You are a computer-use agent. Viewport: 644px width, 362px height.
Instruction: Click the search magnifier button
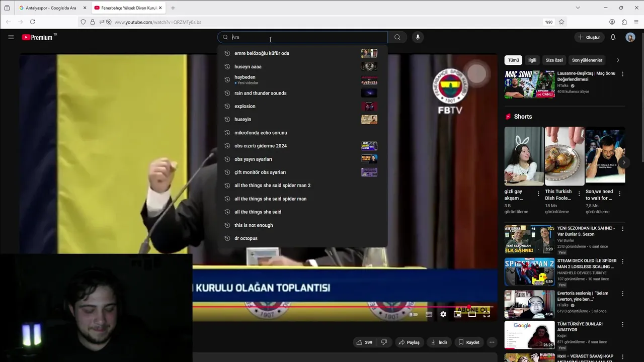[x=397, y=37]
